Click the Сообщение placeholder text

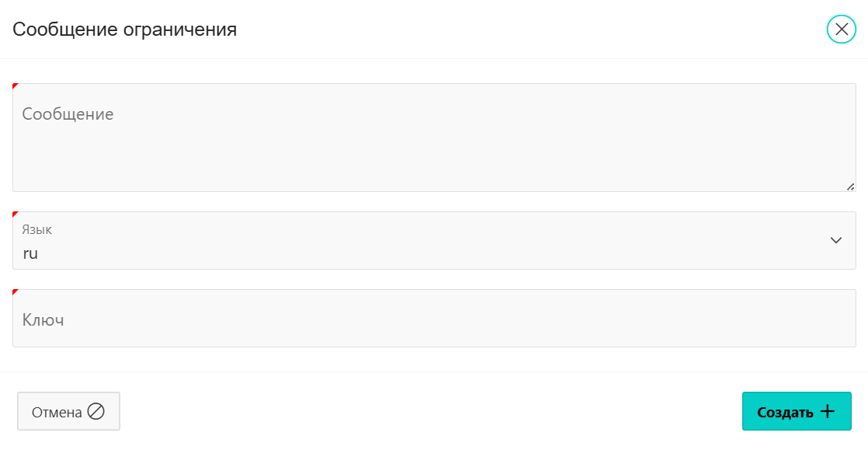[x=68, y=114]
